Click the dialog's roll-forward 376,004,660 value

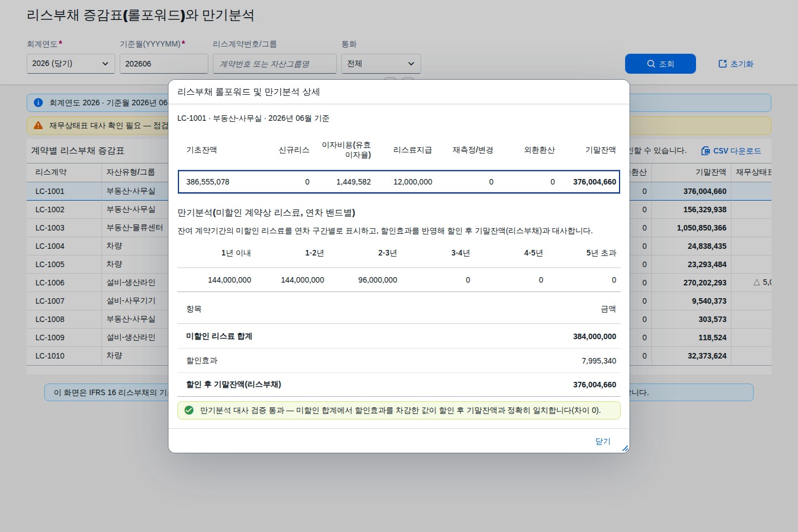(595, 182)
